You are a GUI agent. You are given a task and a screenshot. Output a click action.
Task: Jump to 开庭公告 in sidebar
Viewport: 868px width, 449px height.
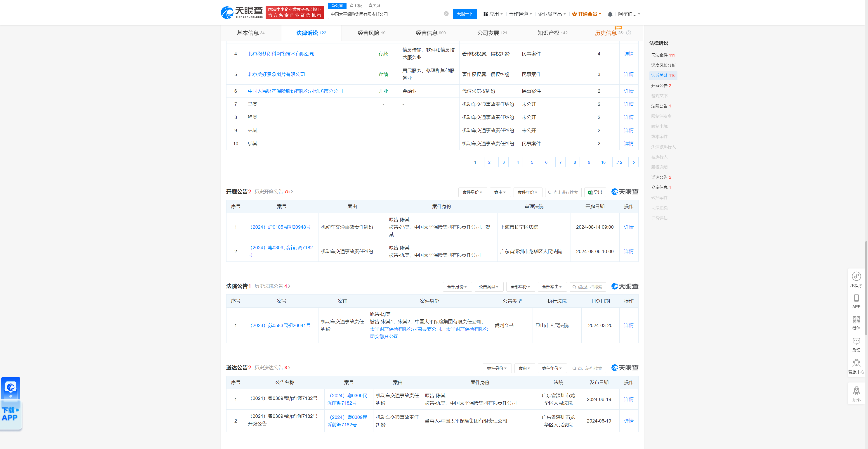pos(661,86)
